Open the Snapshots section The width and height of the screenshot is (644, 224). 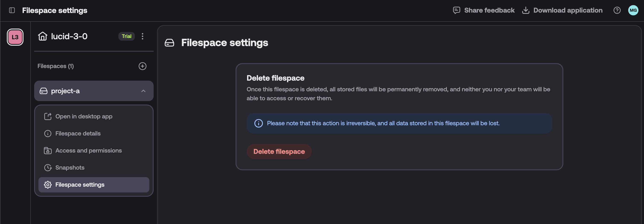pyautogui.click(x=94, y=167)
